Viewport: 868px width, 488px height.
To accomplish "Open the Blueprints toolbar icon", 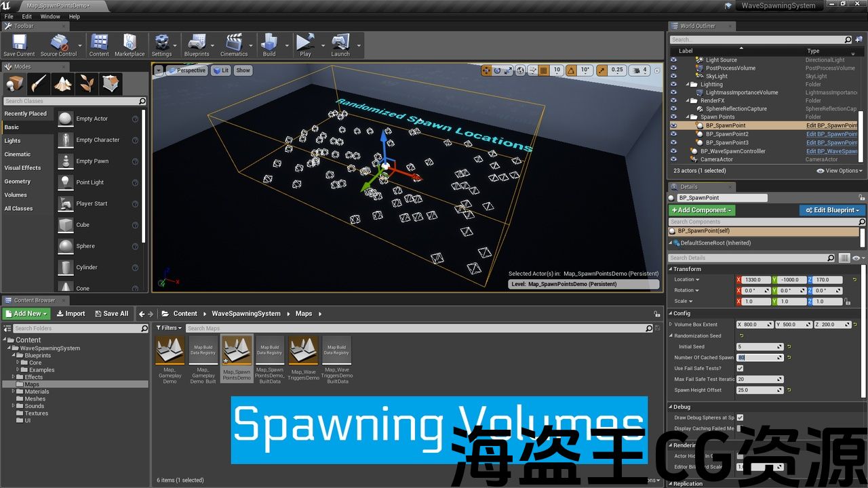I will [x=197, y=45].
